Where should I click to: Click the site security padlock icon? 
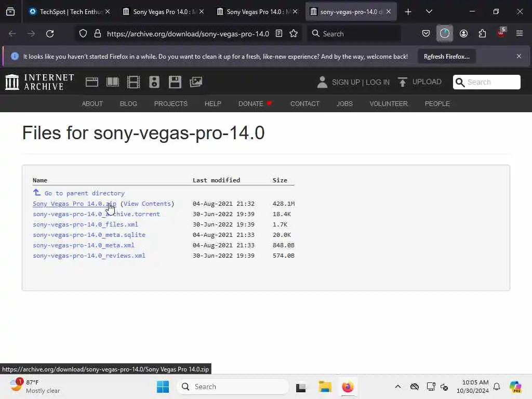click(98, 34)
